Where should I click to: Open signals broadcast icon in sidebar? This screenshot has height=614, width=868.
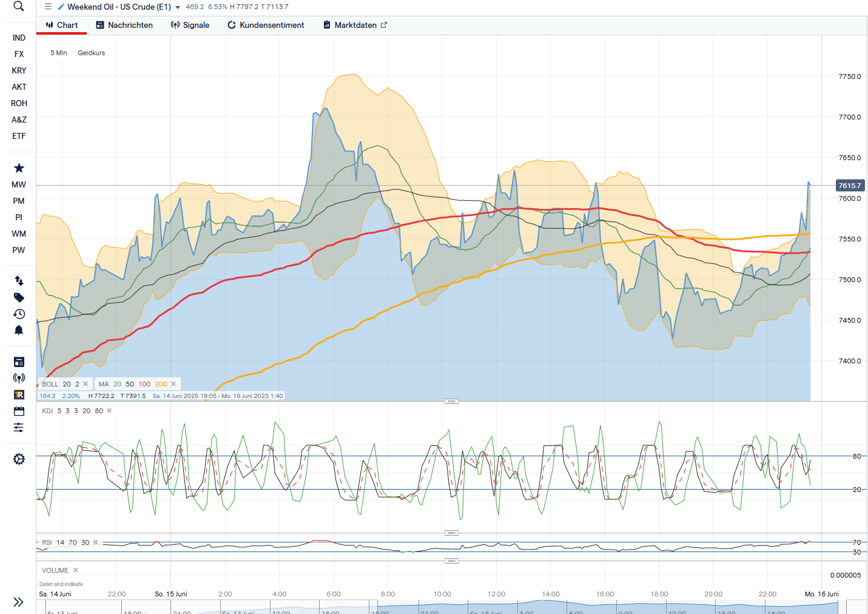[19, 378]
